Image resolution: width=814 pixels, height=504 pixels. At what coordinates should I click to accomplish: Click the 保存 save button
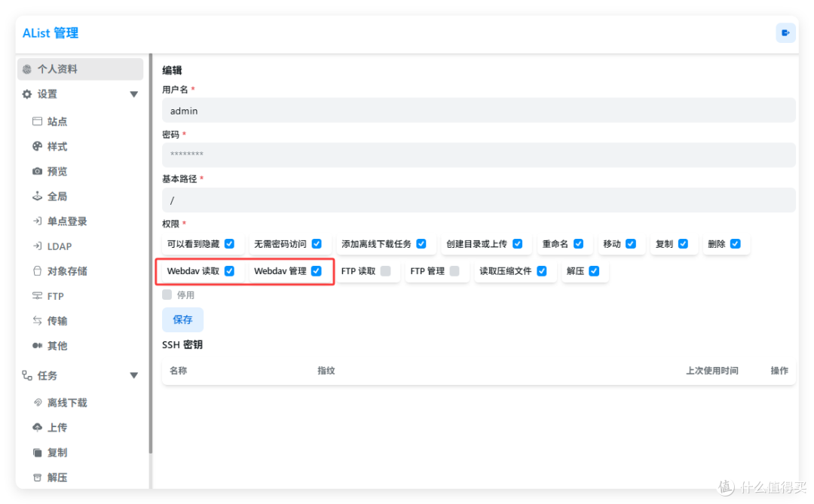click(182, 319)
